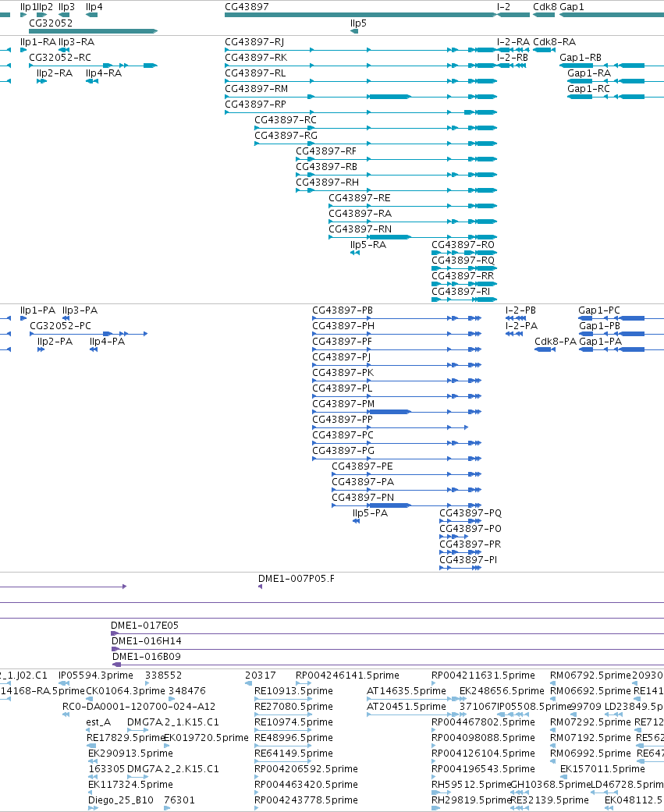Select the 20317 EST label
The height and width of the screenshot is (812, 664).
pyautogui.click(x=261, y=675)
